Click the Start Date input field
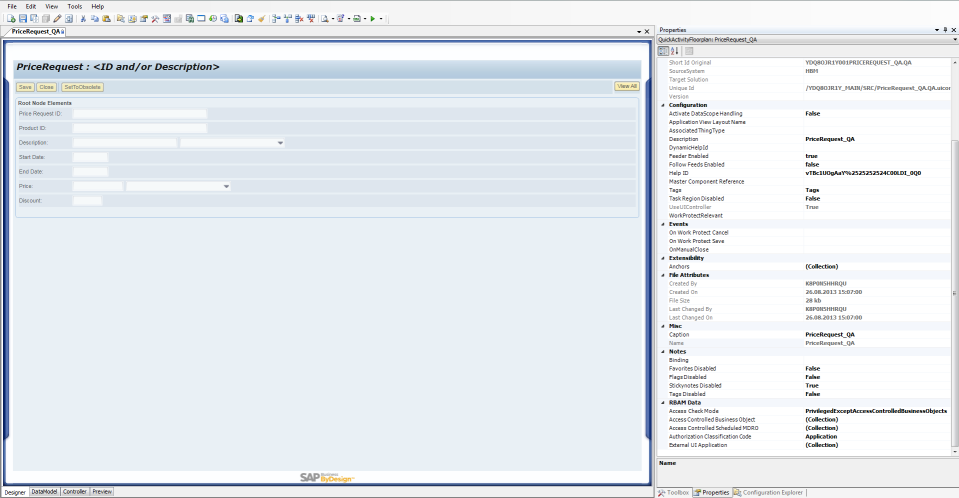The height and width of the screenshot is (498, 959). tap(90, 157)
